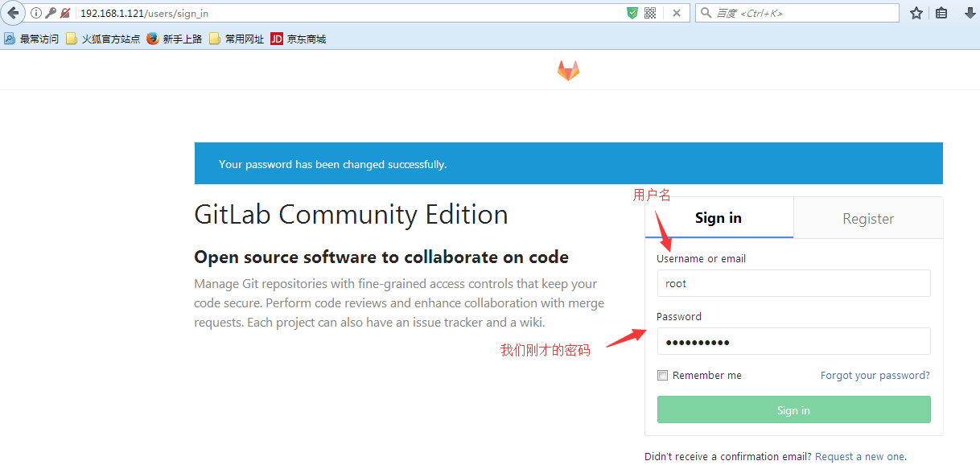This screenshot has width=980, height=465.
Task: Select the Sign in tab
Action: 719,218
